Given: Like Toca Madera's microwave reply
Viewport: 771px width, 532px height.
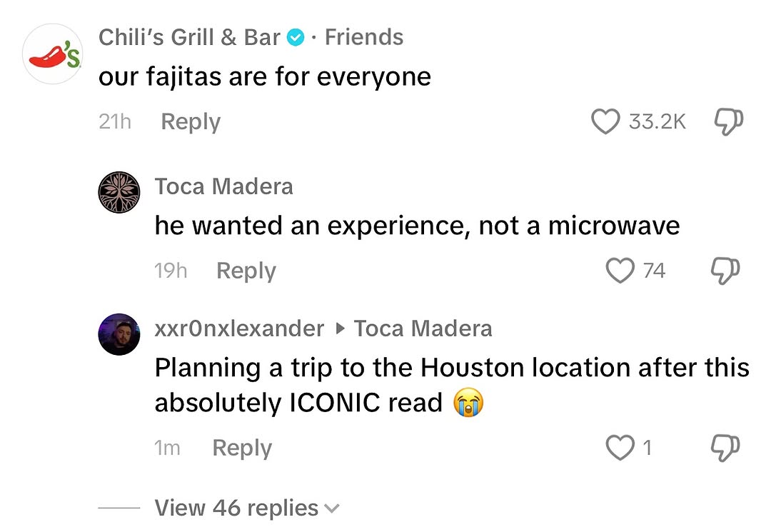Looking at the screenshot, I should click(x=620, y=271).
